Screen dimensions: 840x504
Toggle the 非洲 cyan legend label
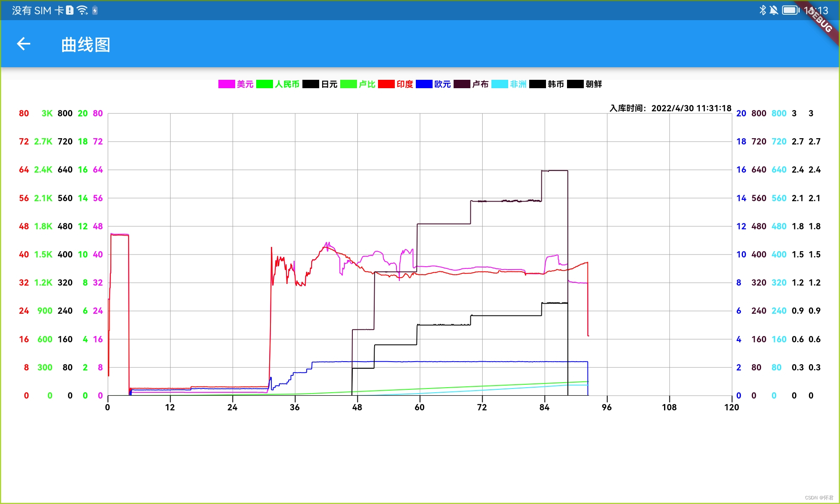pos(518,84)
